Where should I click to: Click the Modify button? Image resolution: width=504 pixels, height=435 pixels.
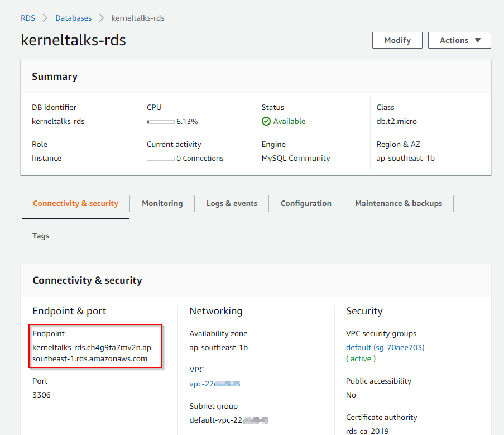coord(397,40)
